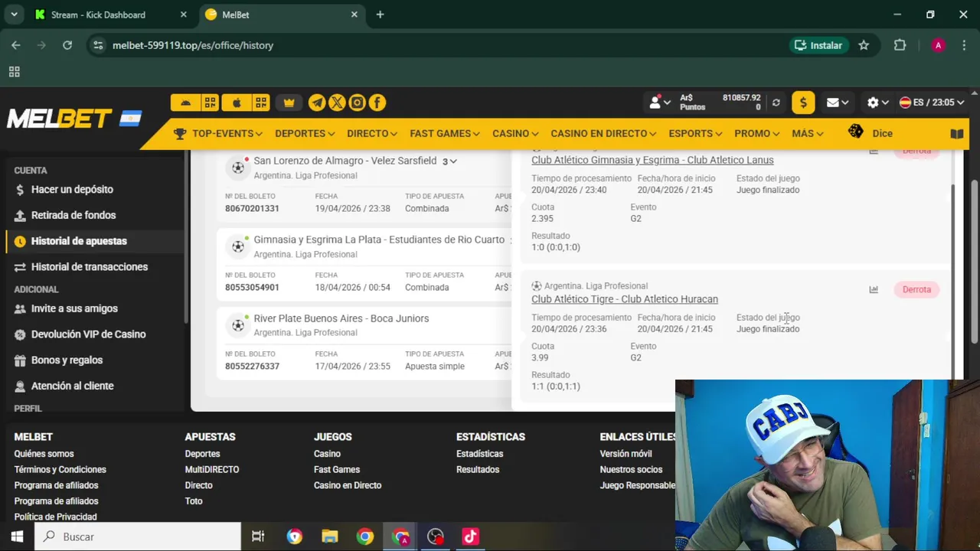
Task: Open the TikTok icon in the taskbar
Action: point(470,536)
